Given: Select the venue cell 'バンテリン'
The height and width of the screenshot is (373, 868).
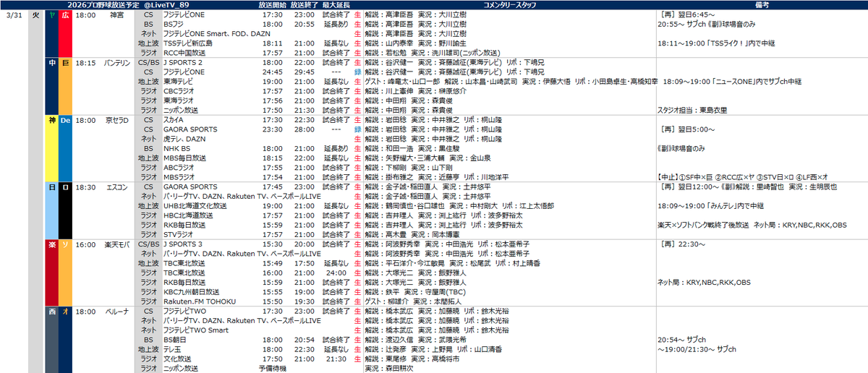Looking at the screenshot, I should click(x=117, y=62).
